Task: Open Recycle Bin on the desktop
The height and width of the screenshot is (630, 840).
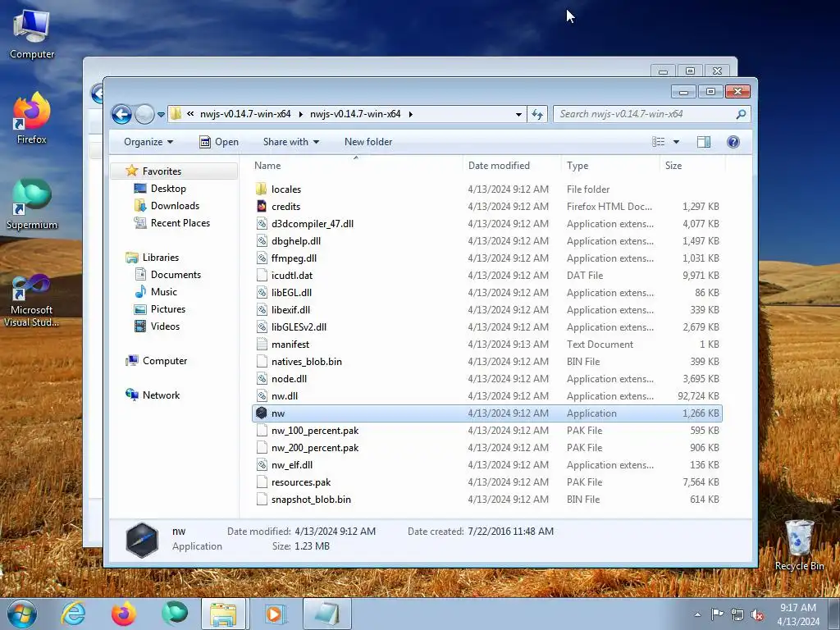Action: coord(799,545)
